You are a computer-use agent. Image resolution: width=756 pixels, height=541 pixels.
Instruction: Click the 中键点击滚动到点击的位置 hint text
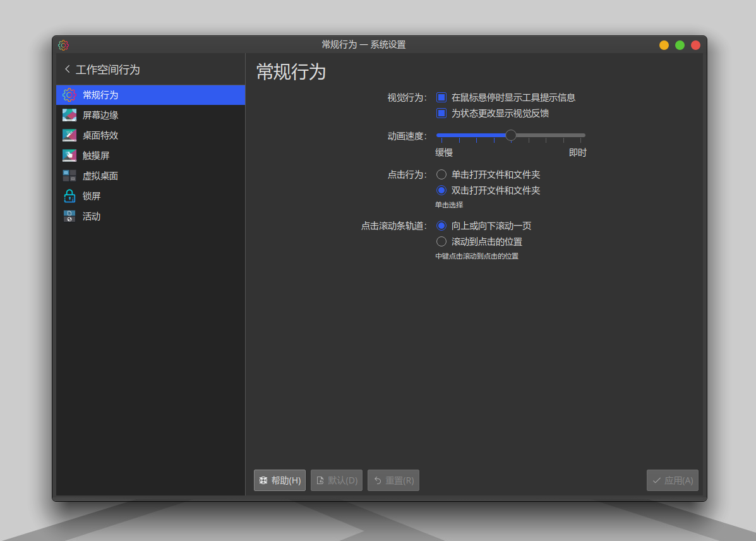pyautogui.click(x=477, y=256)
